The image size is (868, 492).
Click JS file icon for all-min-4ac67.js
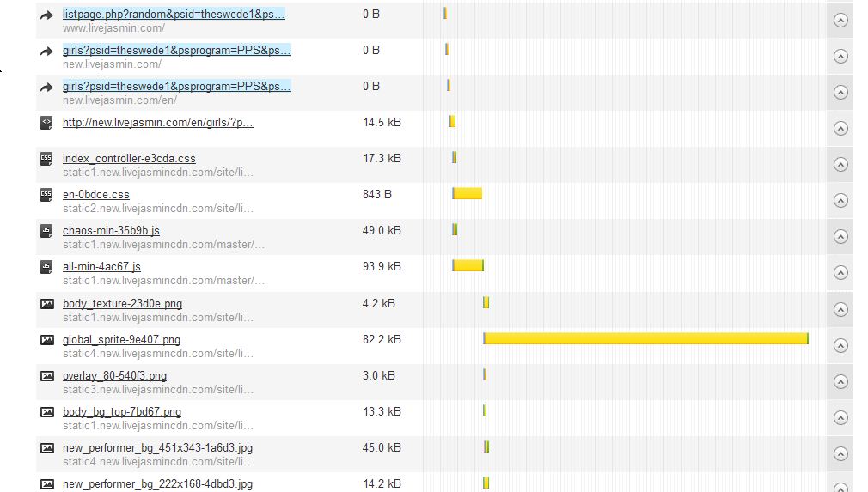46,268
